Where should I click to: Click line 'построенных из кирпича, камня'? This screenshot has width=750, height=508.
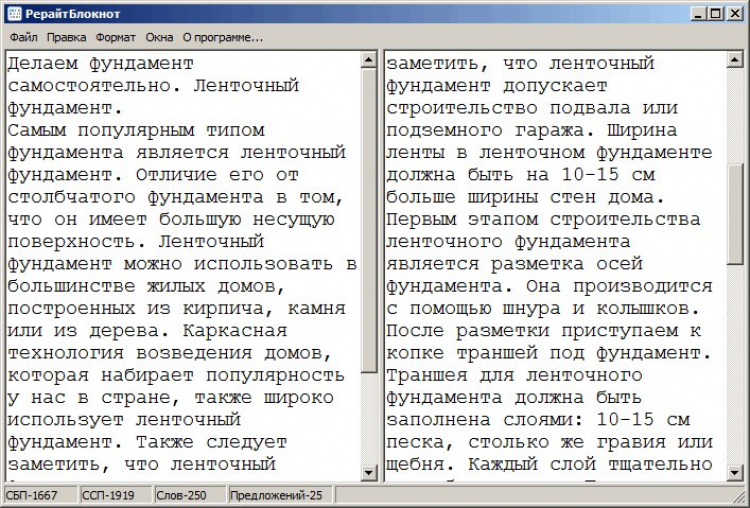coord(176,309)
